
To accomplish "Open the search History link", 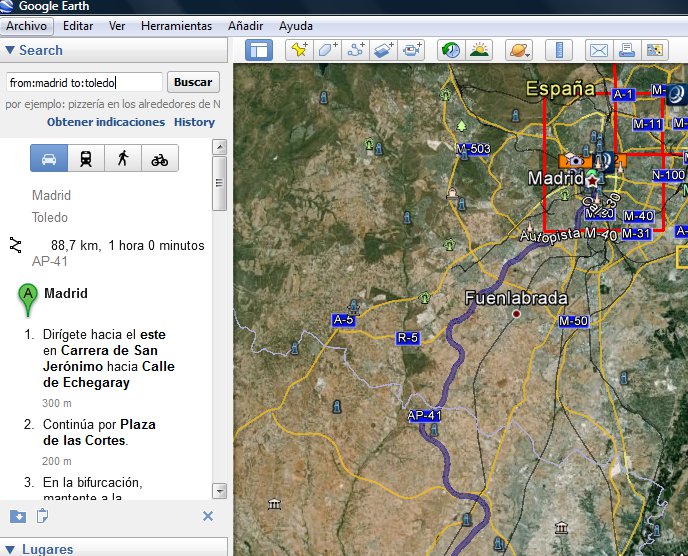I will pos(194,122).
